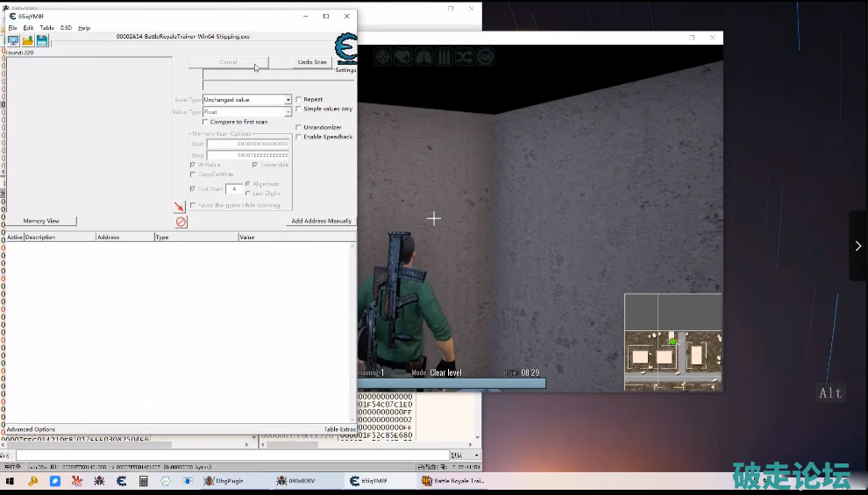
Task: Click the Undo Scan button
Action: [311, 62]
